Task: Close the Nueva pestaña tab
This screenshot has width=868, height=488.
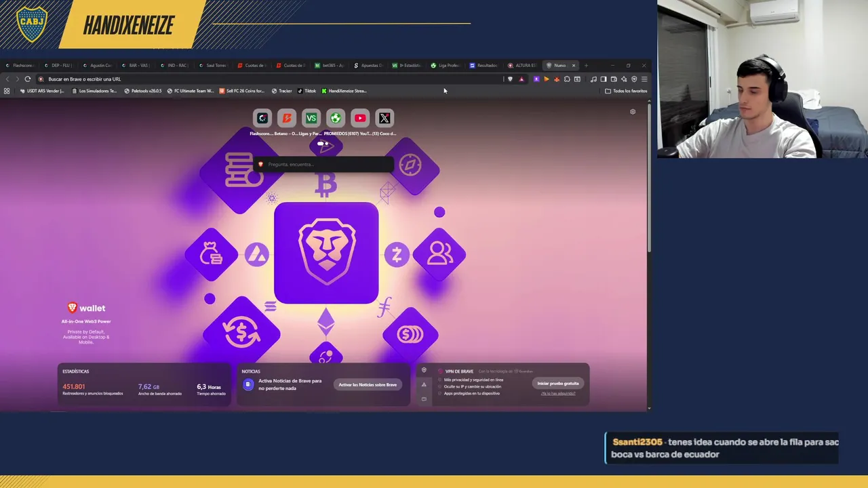Action: pos(574,66)
